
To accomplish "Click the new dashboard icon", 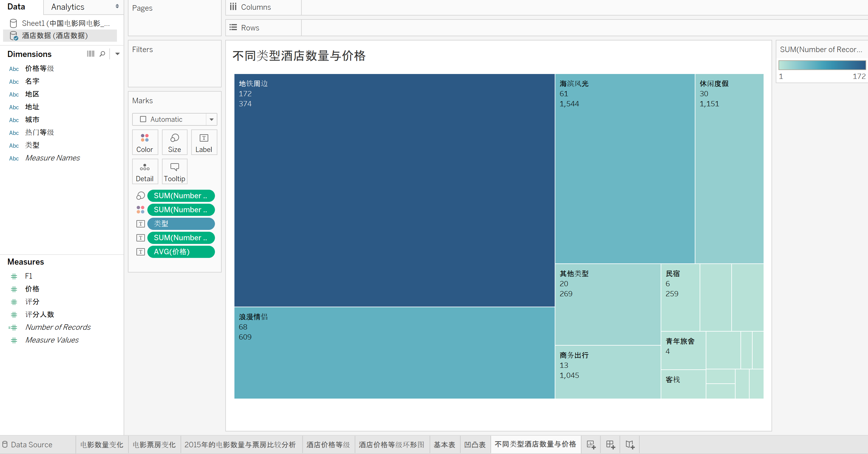I will (x=610, y=445).
